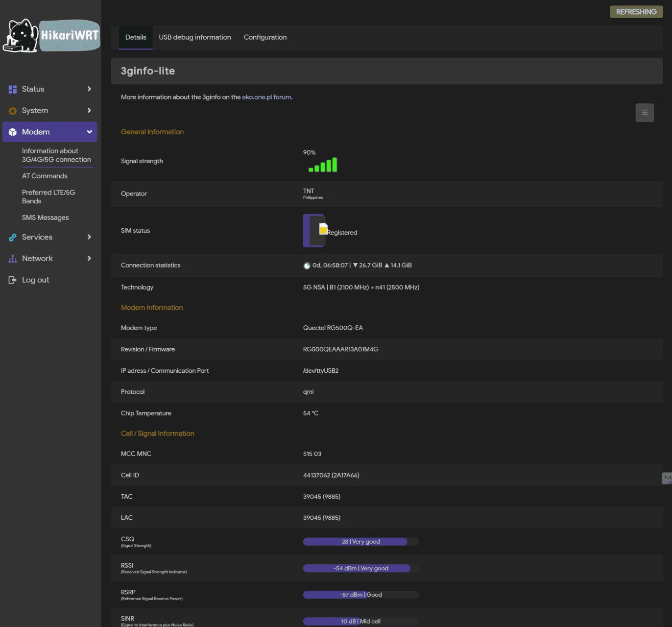Open AT Commands submenu item
672x627 pixels.
point(45,176)
